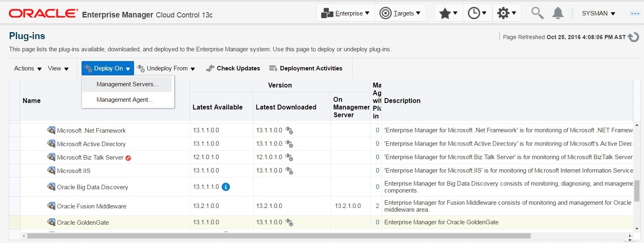
Task: Click the blocked icon next to Microsoft Biz Talk Server
Action: [128, 158]
